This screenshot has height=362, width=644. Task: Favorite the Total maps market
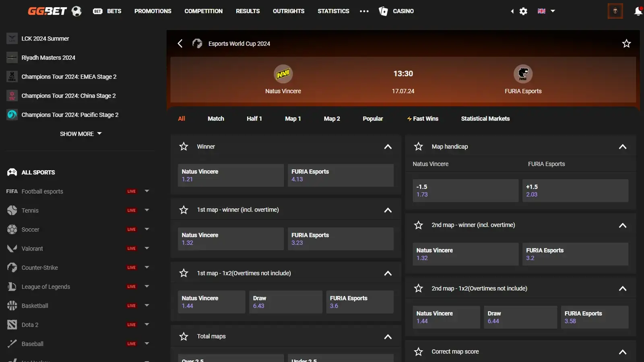tap(184, 336)
